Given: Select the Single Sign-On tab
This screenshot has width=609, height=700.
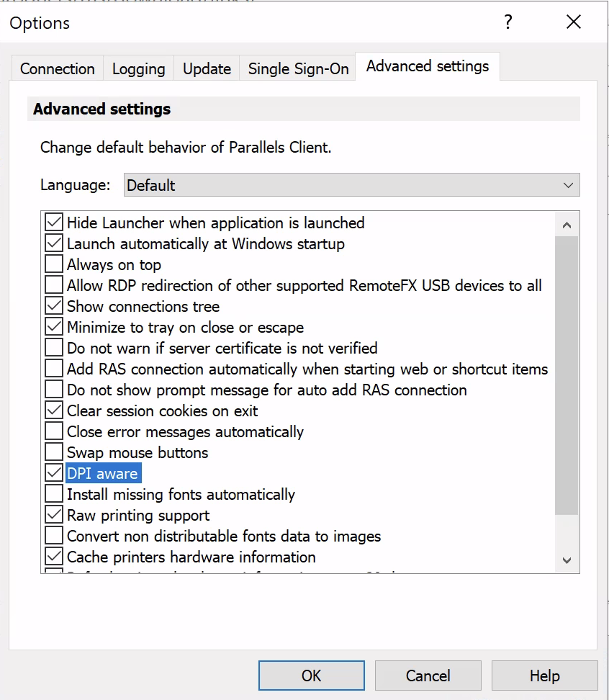Looking at the screenshot, I should coord(298,68).
